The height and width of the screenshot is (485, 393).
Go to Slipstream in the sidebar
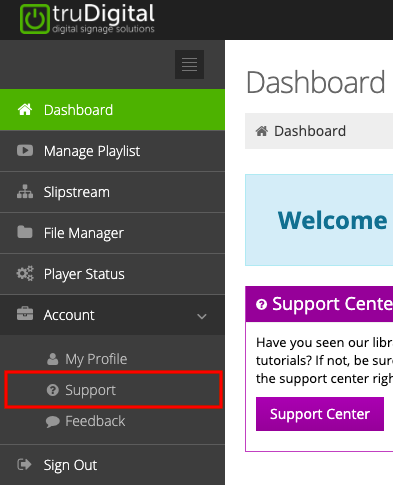(x=112, y=192)
